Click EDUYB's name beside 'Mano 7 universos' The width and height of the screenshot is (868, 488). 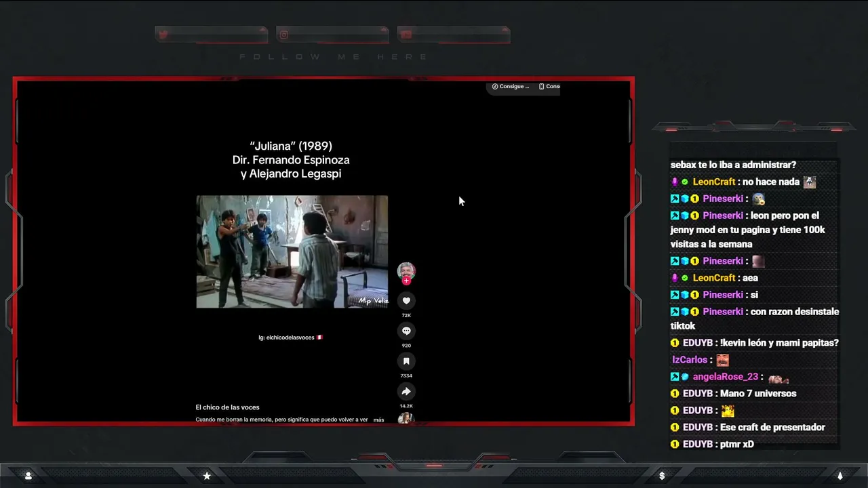point(698,394)
